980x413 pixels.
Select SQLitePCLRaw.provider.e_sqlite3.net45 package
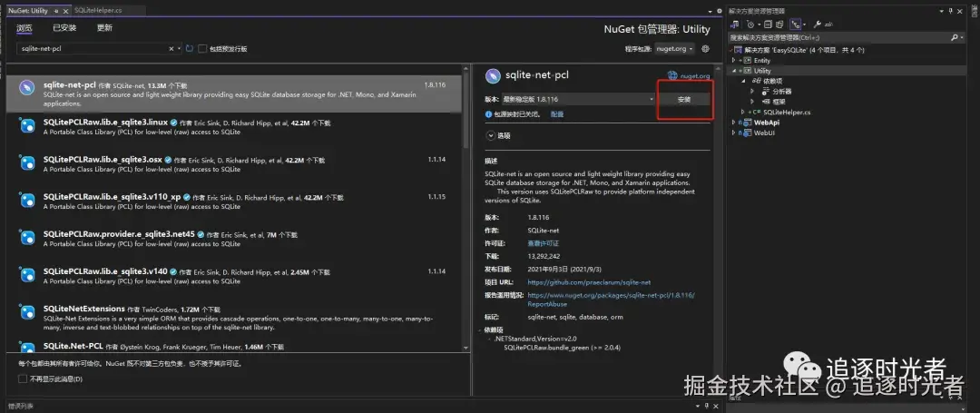click(234, 239)
